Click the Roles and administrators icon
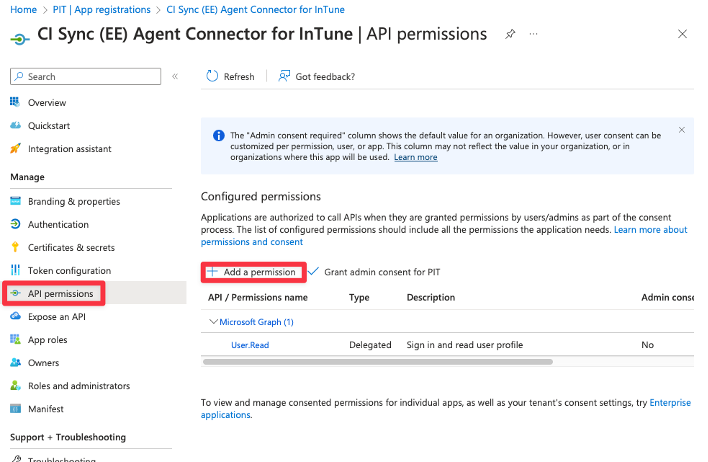Viewport: 708px width, 462px height. point(15,385)
